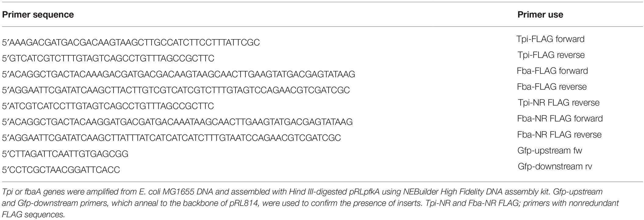Click the sequence 5′CCTCGCTAACGGATTCACC
This screenshot has width=644, height=220.
click(x=61, y=170)
